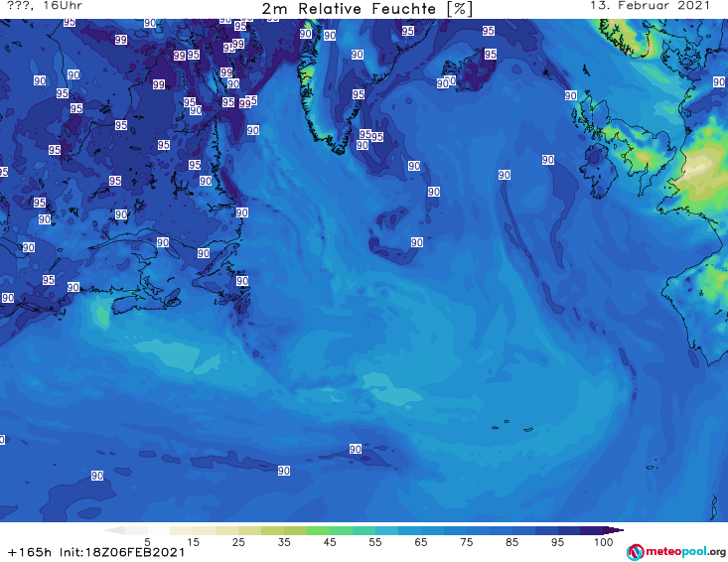This screenshot has width=728, height=562.
Task: Click legend value '25'
Action: [x=238, y=542]
